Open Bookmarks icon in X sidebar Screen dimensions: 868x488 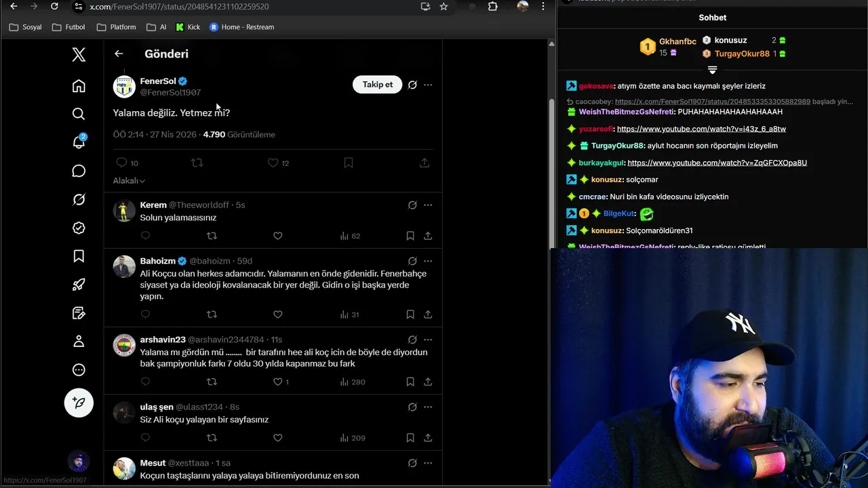pyautogui.click(x=79, y=256)
